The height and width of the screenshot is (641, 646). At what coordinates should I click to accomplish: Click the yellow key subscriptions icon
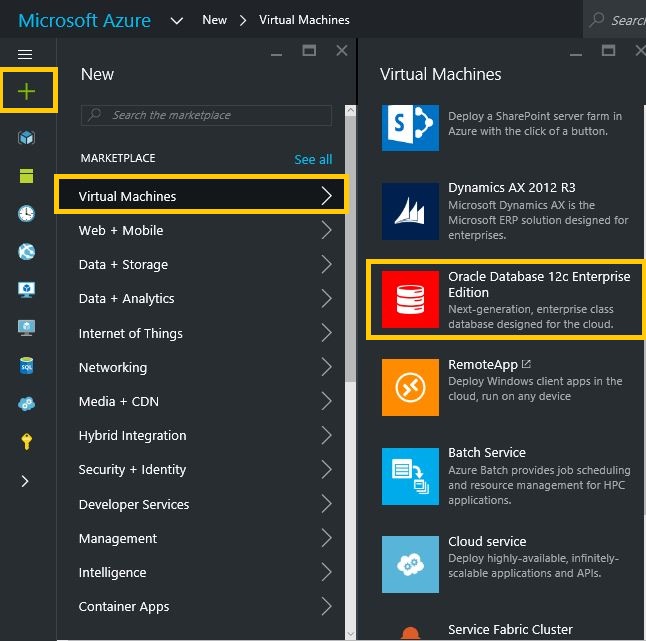(x=27, y=442)
